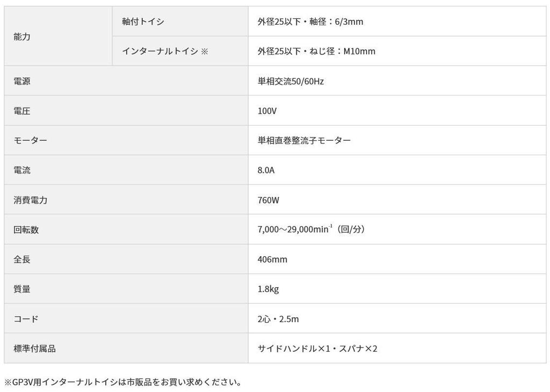This screenshot has height=392, width=550.
Task: Click the 電源 row label
Action: [x=22, y=81]
